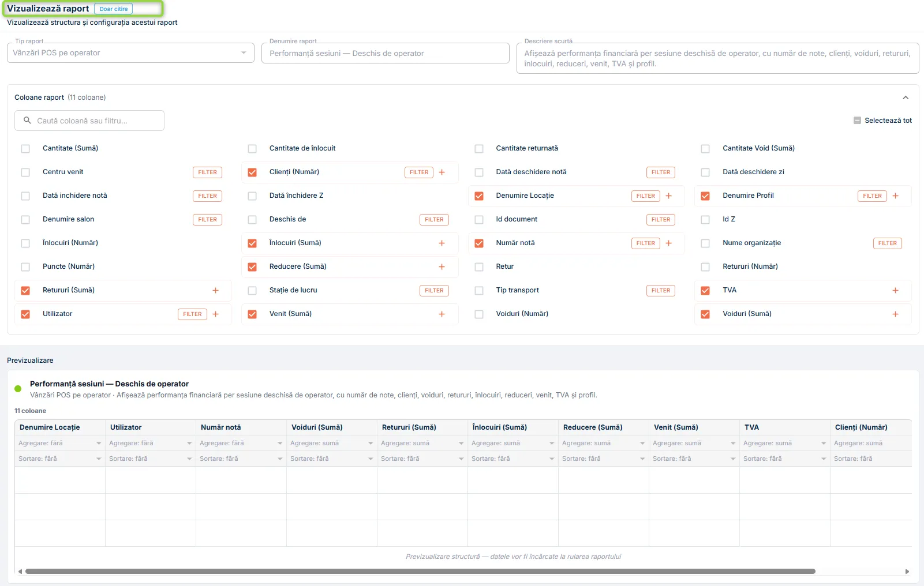The width and height of the screenshot is (924, 586).
Task: Uncheck the Clienți (Număr) checkbox
Action: click(x=252, y=172)
